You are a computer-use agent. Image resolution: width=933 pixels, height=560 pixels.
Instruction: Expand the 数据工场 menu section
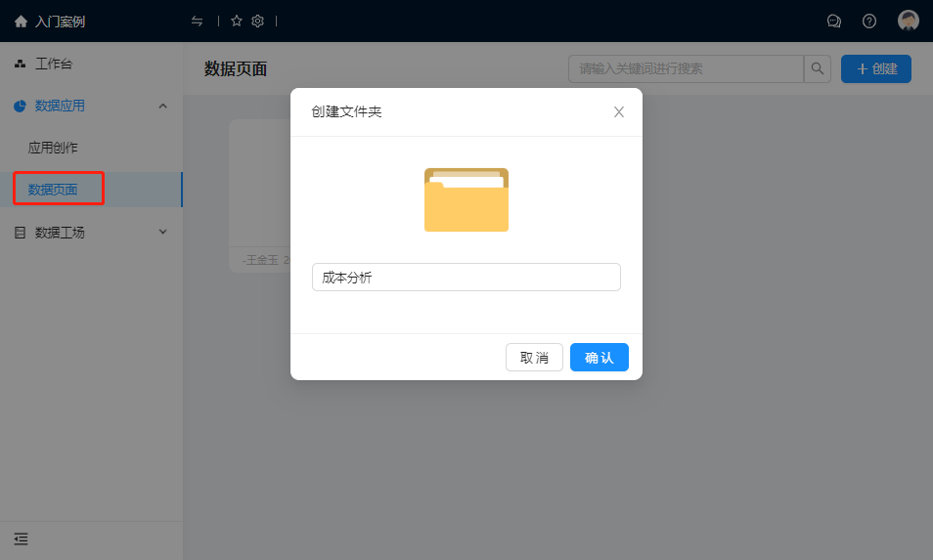[x=162, y=233]
